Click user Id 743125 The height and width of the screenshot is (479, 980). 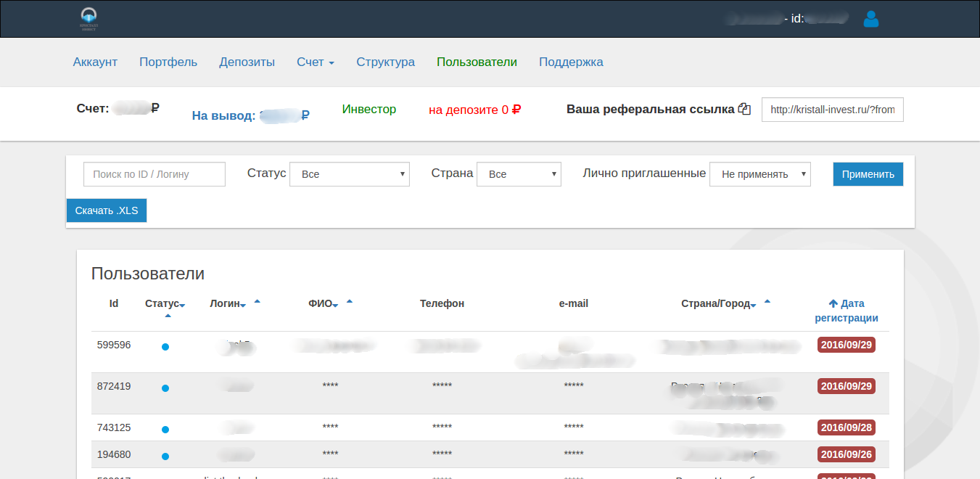pyautogui.click(x=114, y=427)
